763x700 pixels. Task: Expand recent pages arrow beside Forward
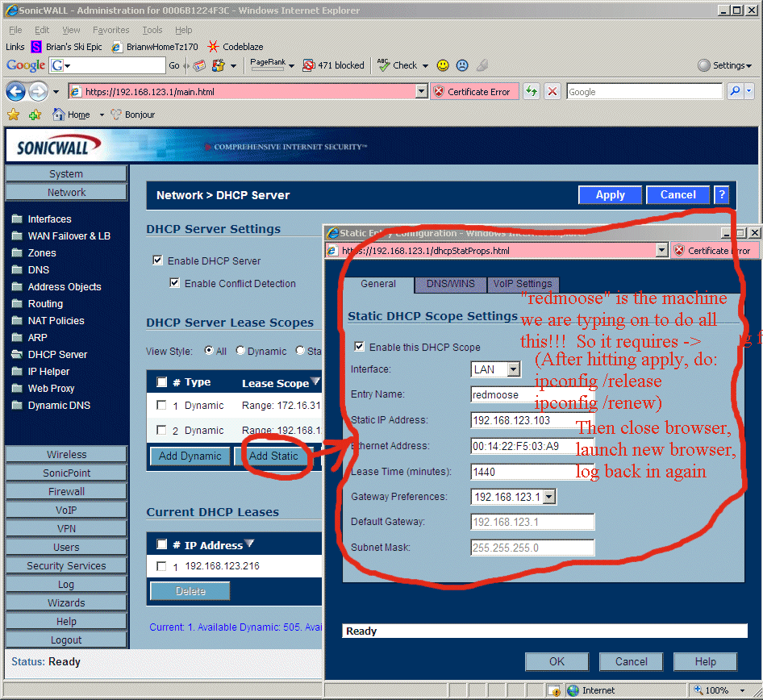pos(56,91)
